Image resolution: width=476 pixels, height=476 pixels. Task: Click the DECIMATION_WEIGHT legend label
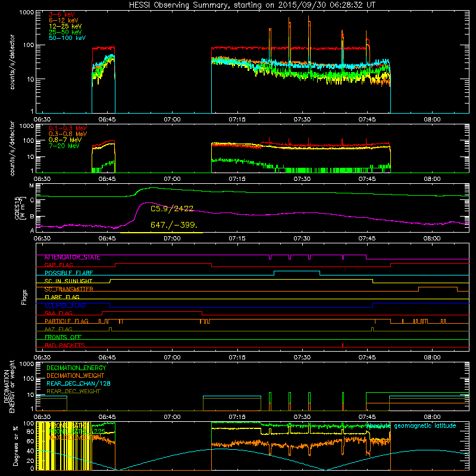tap(76, 375)
